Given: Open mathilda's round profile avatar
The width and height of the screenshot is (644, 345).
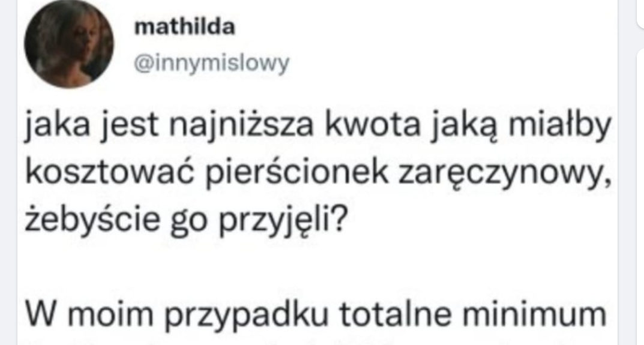Looking at the screenshot, I should (69, 44).
